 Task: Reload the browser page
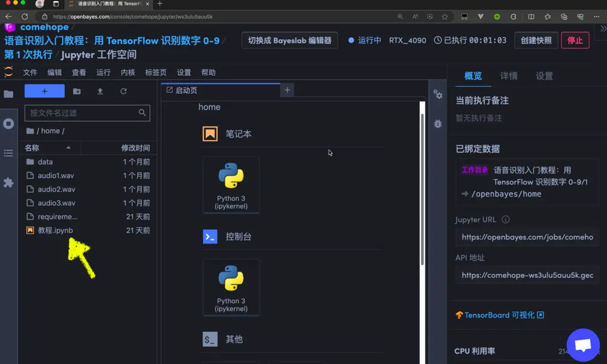25,17
